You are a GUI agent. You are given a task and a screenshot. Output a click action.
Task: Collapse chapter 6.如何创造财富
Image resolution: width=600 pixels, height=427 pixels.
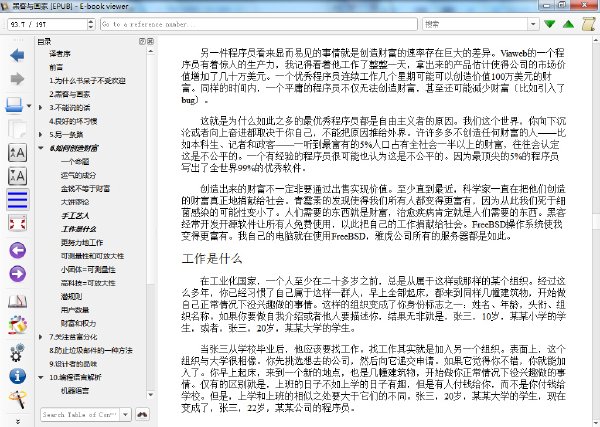[x=41, y=148]
